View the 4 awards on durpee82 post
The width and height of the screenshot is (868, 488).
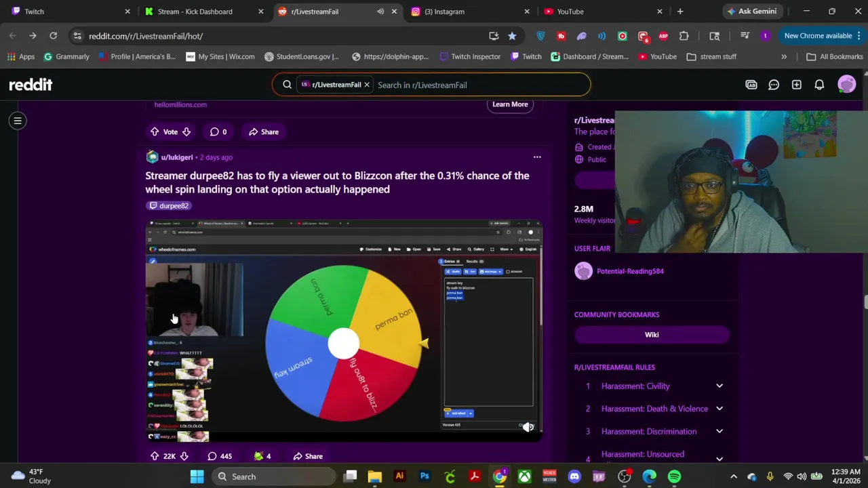tap(262, 456)
